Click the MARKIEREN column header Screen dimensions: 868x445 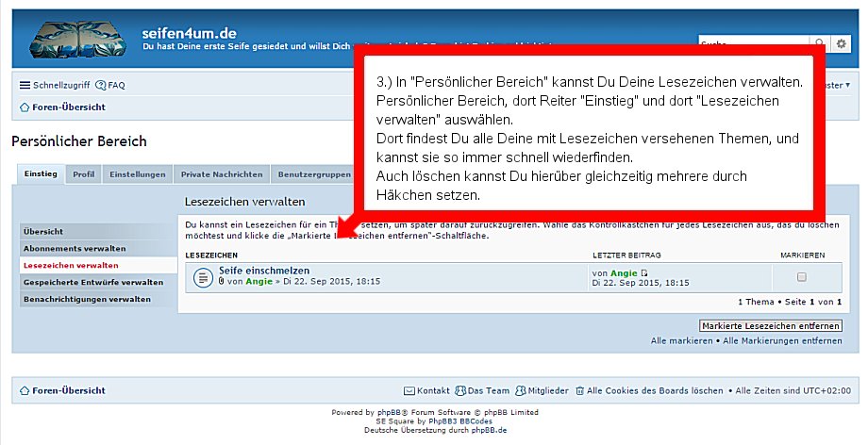click(802, 255)
